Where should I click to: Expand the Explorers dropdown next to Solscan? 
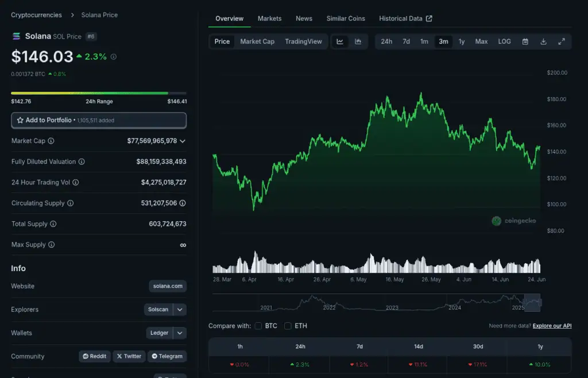point(180,310)
